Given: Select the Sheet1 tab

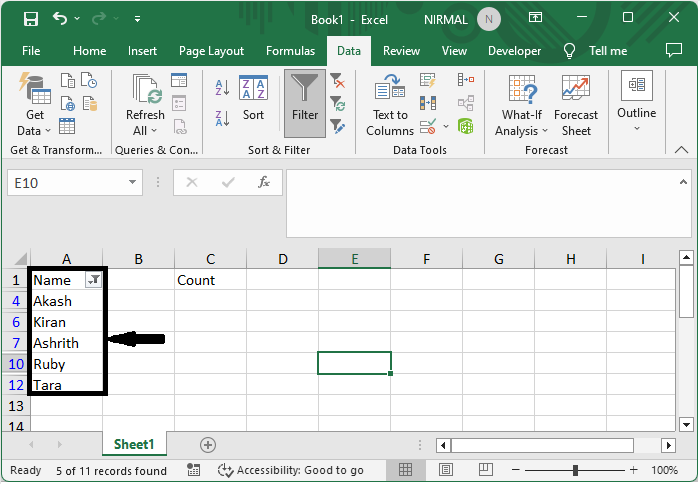Looking at the screenshot, I should [x=134, y=444].
